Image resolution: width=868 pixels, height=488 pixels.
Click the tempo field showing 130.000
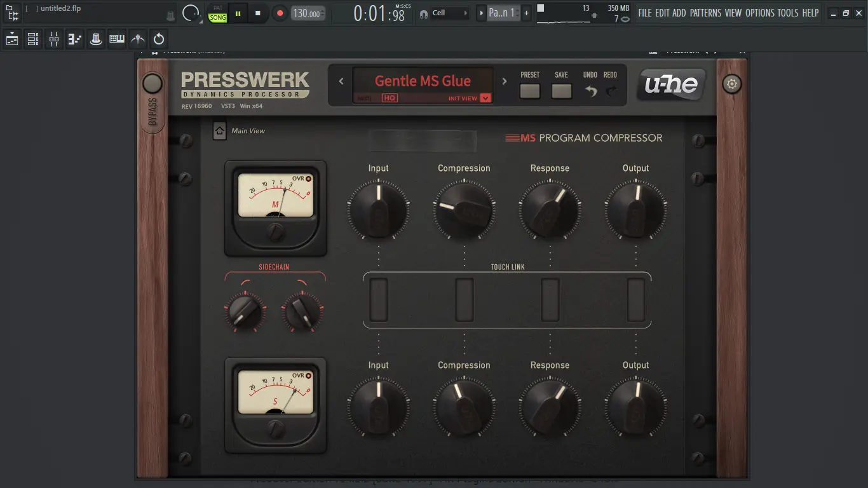pyautogui.click(x=308, y=13)
